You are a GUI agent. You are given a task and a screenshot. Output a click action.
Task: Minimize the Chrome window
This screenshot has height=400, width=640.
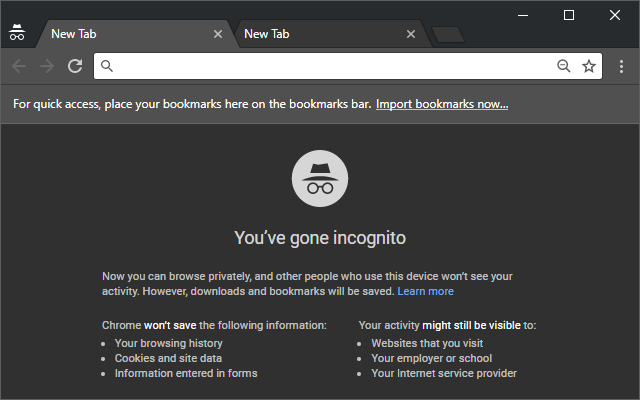(523, 16)
